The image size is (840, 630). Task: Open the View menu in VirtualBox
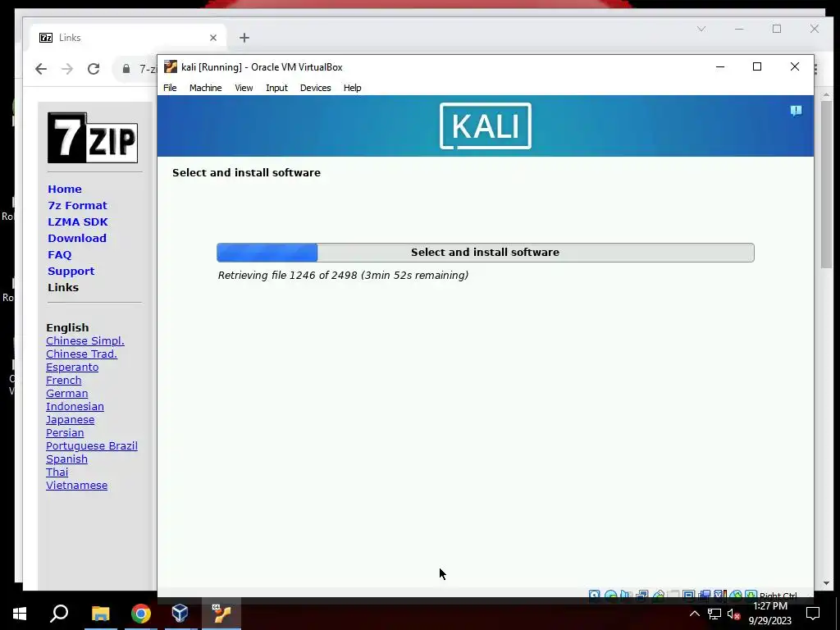pyautogui.click(x=244, y=88)
